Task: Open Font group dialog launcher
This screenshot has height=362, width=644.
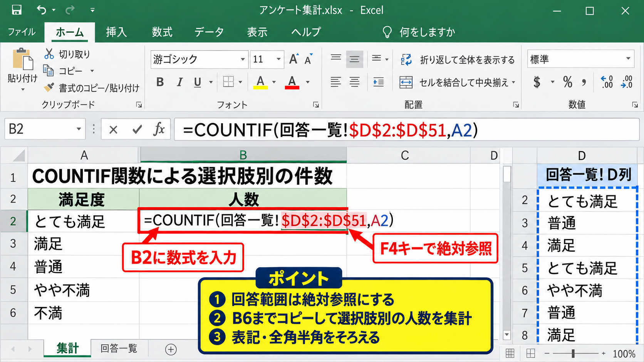Action: coord(316,105)
